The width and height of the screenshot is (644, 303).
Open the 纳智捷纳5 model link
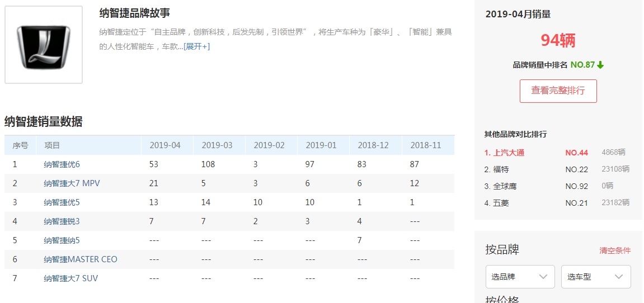coord(62,240)
